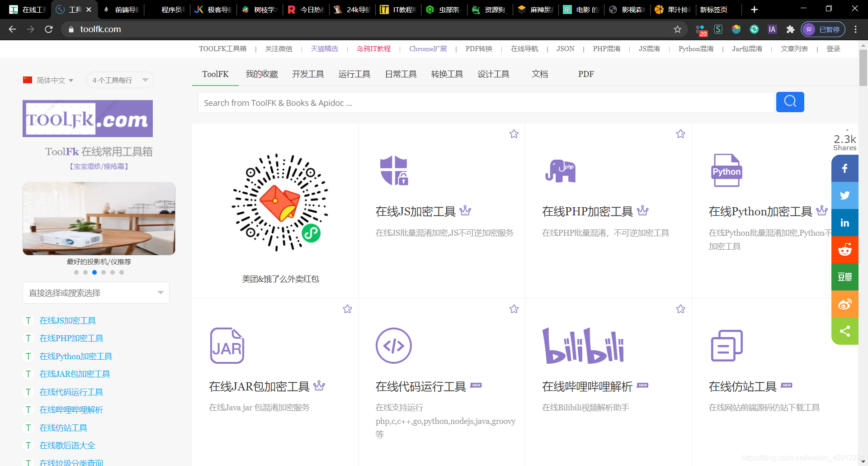Share on Douban

tap(844, 277)
